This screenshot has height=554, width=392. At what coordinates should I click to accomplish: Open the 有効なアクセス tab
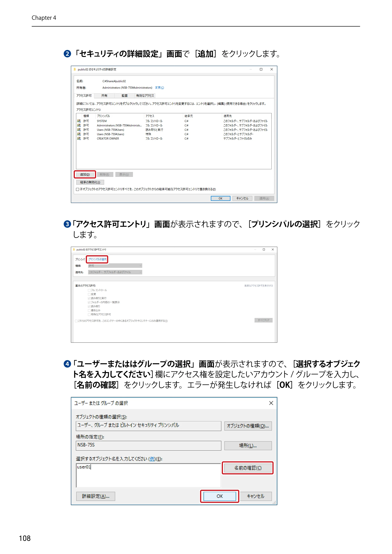tap(145, 96)
